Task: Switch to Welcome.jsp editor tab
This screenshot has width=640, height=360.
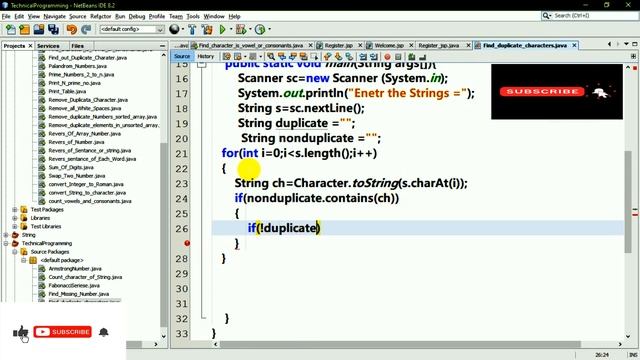Action: (389, 45)
